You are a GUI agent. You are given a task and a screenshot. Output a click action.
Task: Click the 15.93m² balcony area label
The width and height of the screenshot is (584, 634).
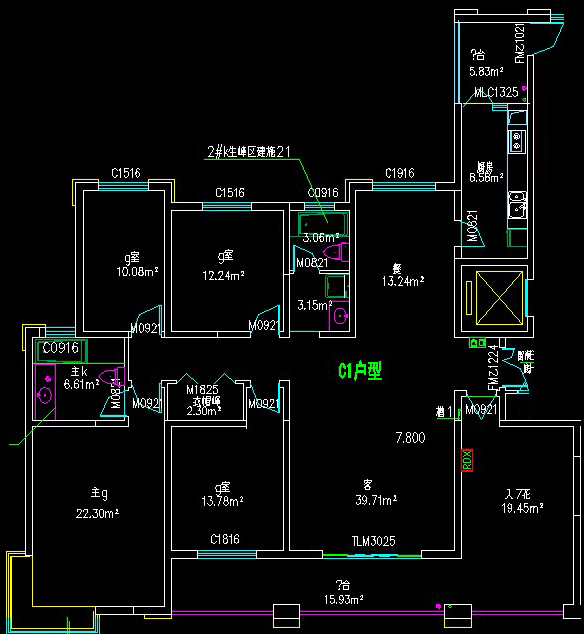[x=343, y=600]
